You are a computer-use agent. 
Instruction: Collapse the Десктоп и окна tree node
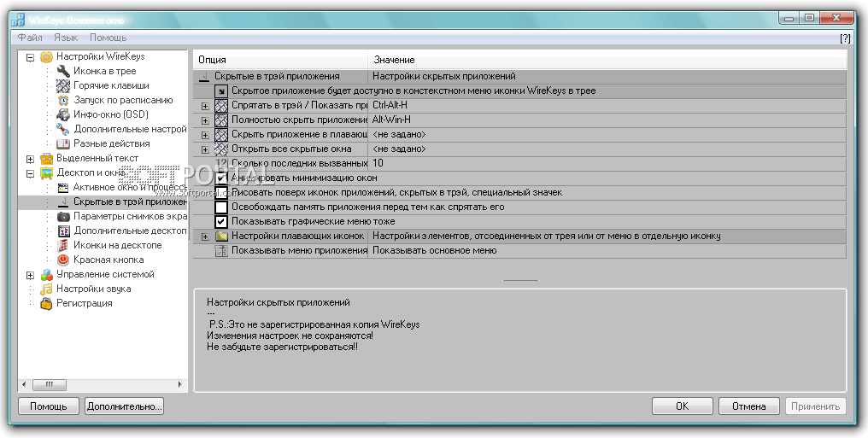pyautogui.click(x=31, y=173)
